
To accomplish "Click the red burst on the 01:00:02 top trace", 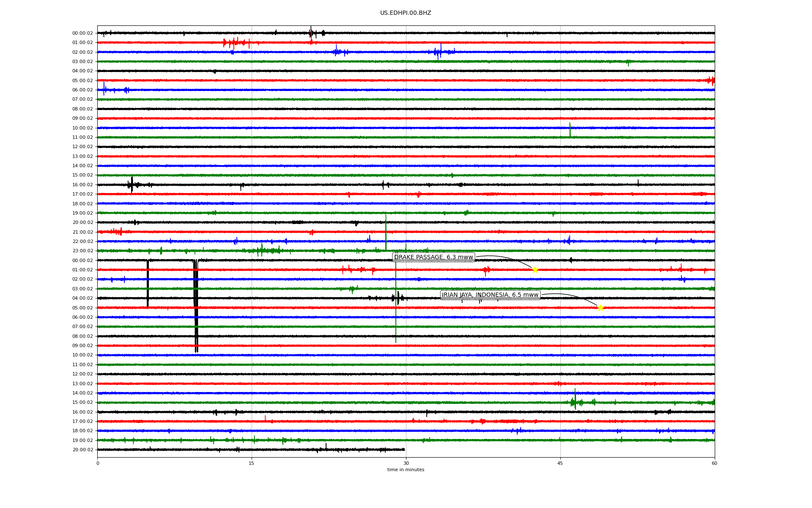I will (234, 42).
